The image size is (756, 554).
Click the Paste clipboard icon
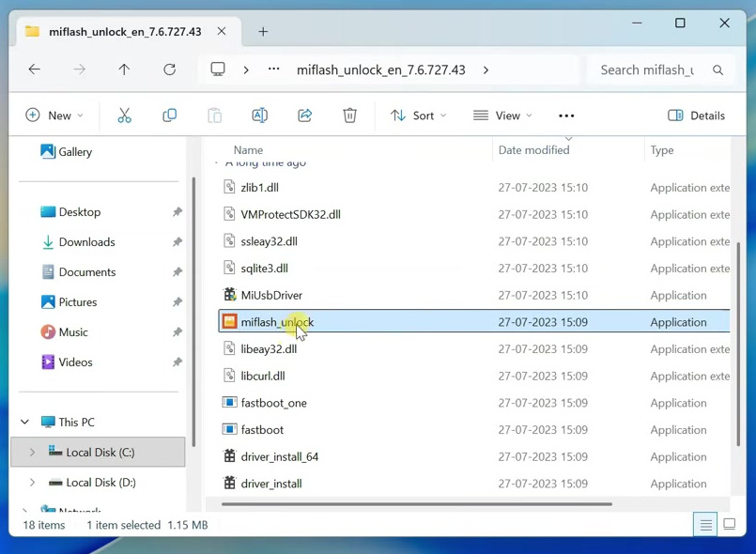pos(214,115)
